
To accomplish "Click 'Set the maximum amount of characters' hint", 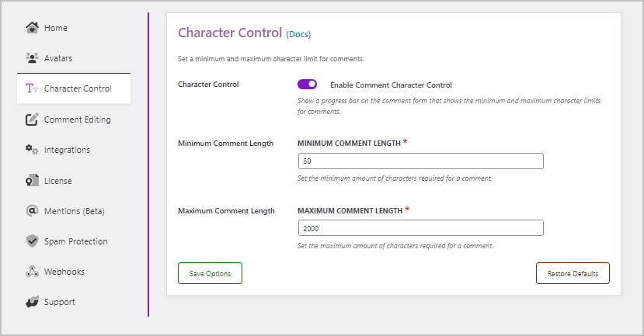I will (x=395, y=246).
